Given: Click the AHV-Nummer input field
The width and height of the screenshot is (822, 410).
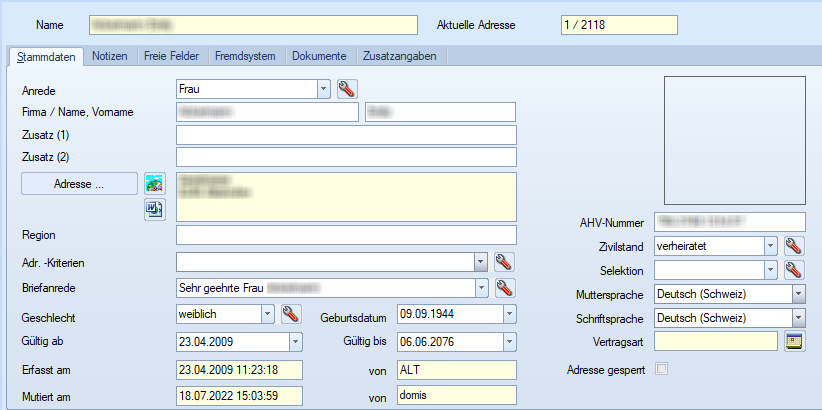Looking at the screenshot, I should (730, 222).
